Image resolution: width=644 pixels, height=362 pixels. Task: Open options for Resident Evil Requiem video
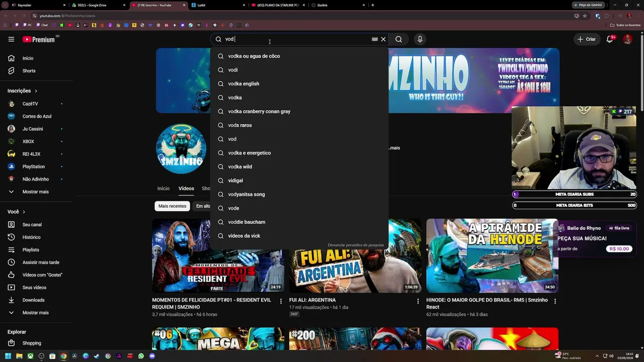(x=281, y=301)
